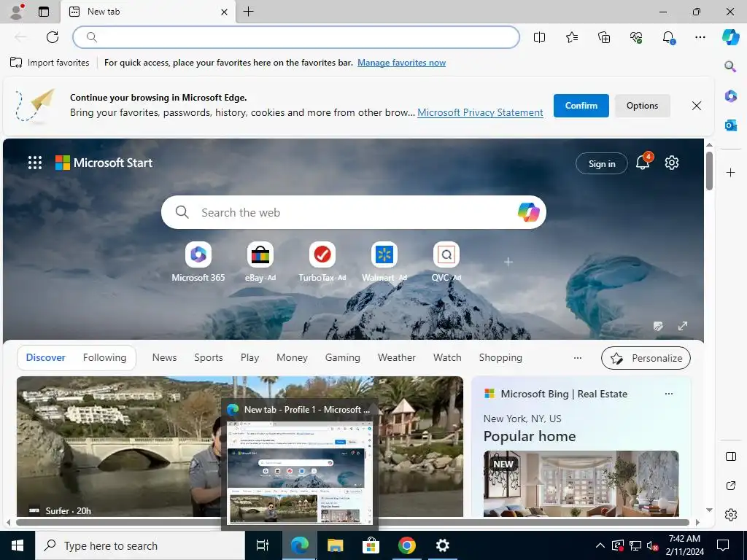This screenshot has width=747, height=560.
Task: Select the Discover feed tab
Action: point(46,357)
